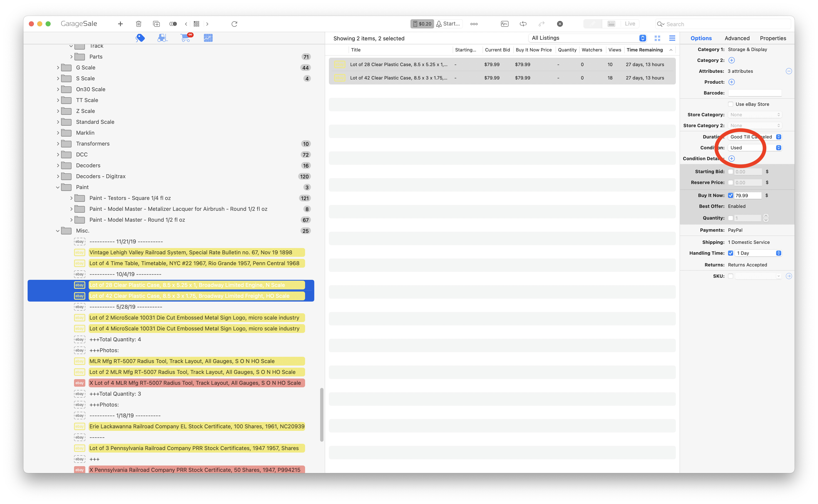Click the Returns Accepted setting

[x=747, y=265]
